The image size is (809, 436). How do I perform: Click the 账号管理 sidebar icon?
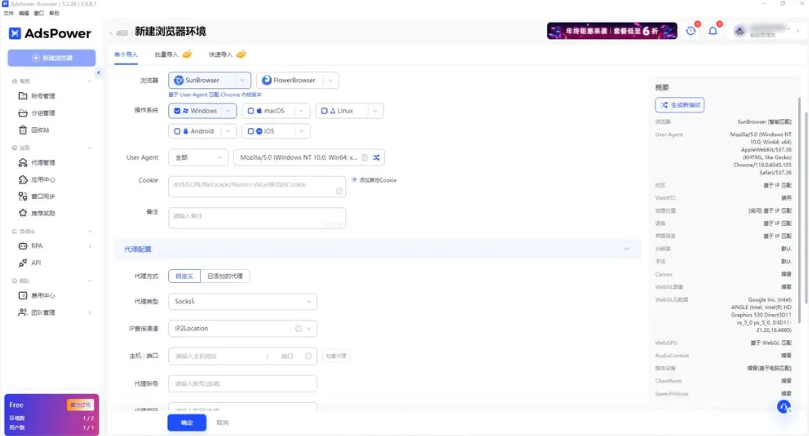(23, 97)
